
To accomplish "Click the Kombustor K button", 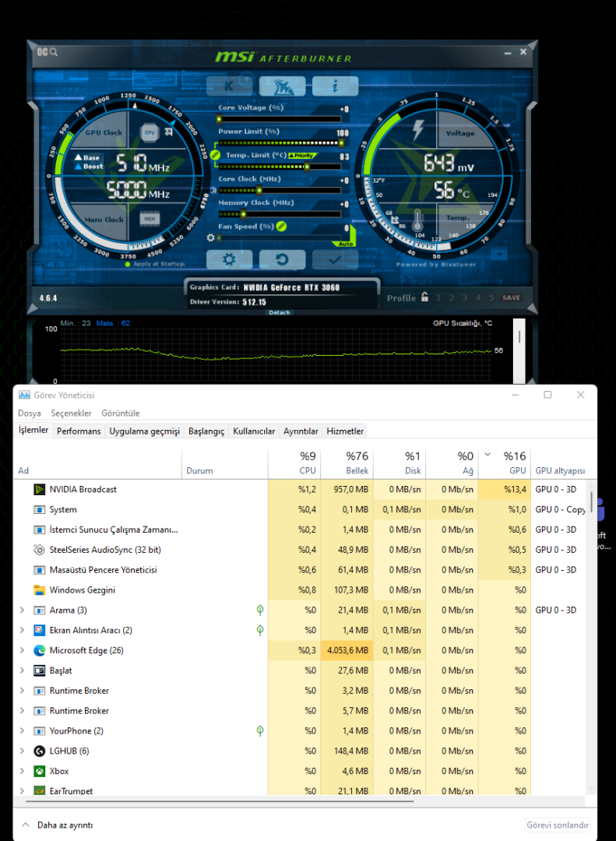I will [x=229, y=86].
